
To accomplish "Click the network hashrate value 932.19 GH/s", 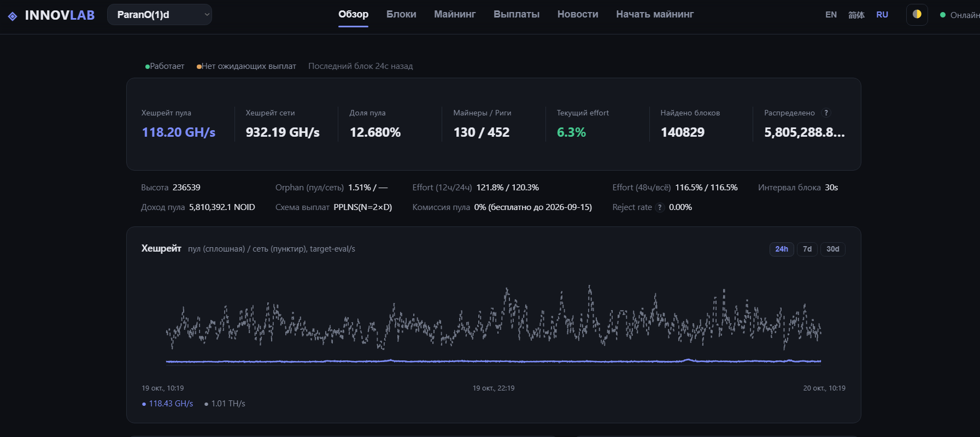I will pos(283,132).
